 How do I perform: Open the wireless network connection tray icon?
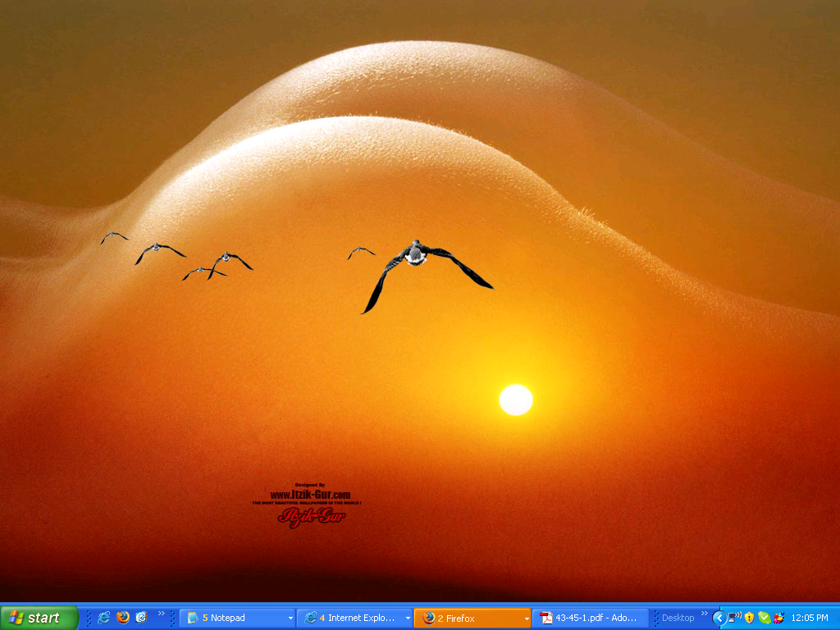point(734,618)
